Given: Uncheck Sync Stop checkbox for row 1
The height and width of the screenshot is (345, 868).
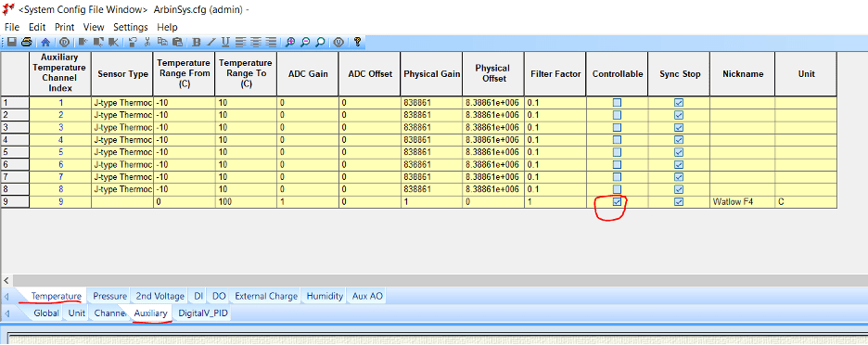Looking at the screenshot, I should tap(679, 102).
